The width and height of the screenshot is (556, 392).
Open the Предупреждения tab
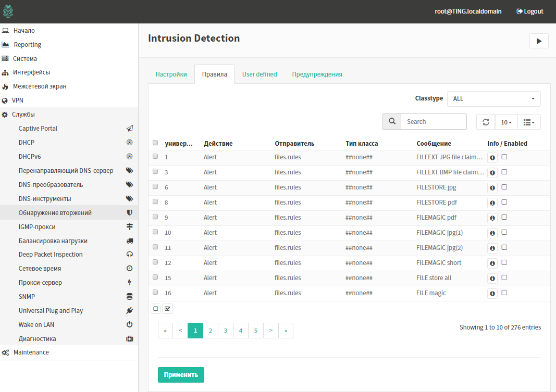317,74
